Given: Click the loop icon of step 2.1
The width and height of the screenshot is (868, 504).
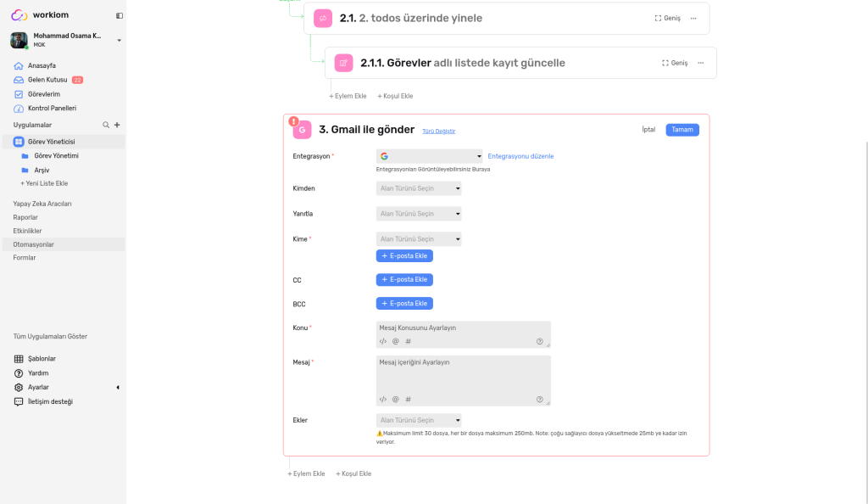Looking at the screenshot, I should point(323,19).
